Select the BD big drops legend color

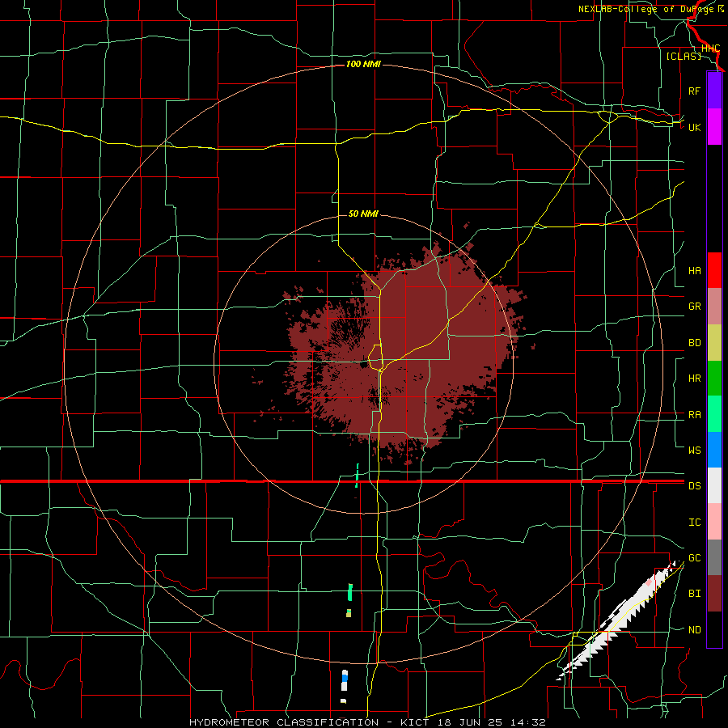pos(714,342)
